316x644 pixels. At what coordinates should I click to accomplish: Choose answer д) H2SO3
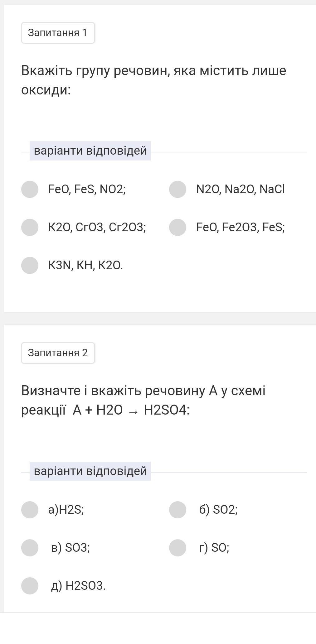pyautogui.click(x=30, y=586)
